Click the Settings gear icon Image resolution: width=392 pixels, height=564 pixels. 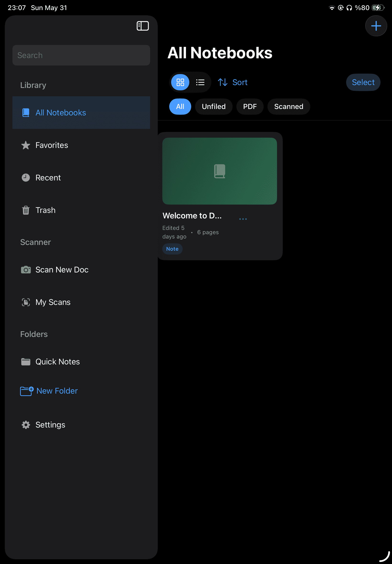(x=26, y=425)
